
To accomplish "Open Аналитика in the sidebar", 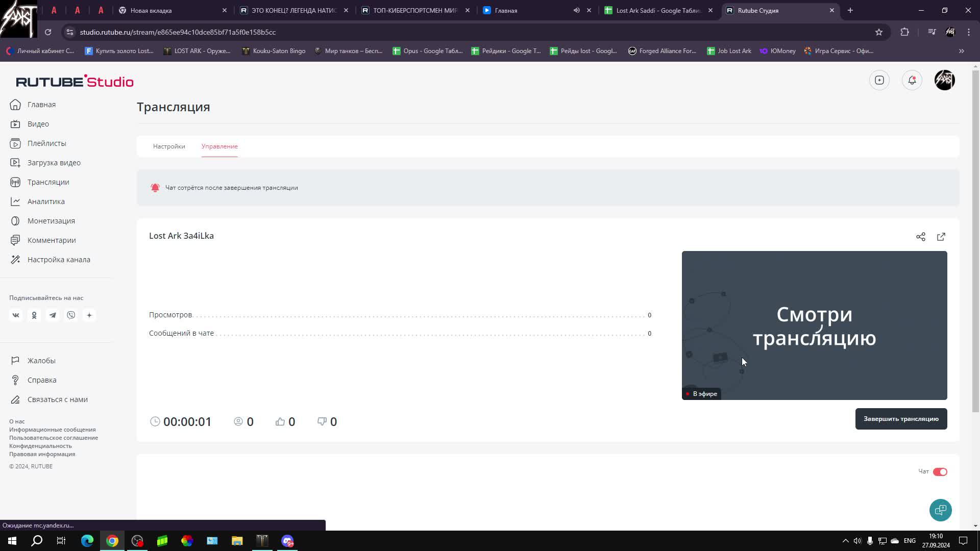I will tap(46, 202).
